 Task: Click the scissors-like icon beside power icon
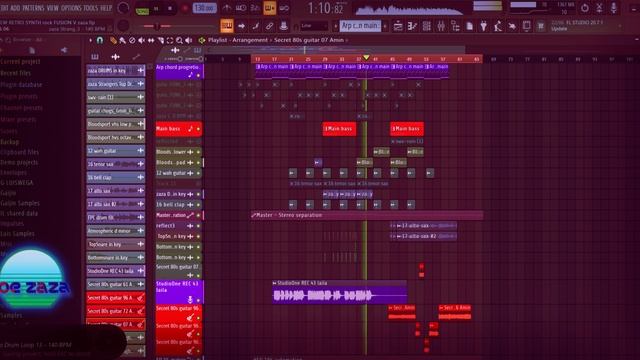(599, 8)
